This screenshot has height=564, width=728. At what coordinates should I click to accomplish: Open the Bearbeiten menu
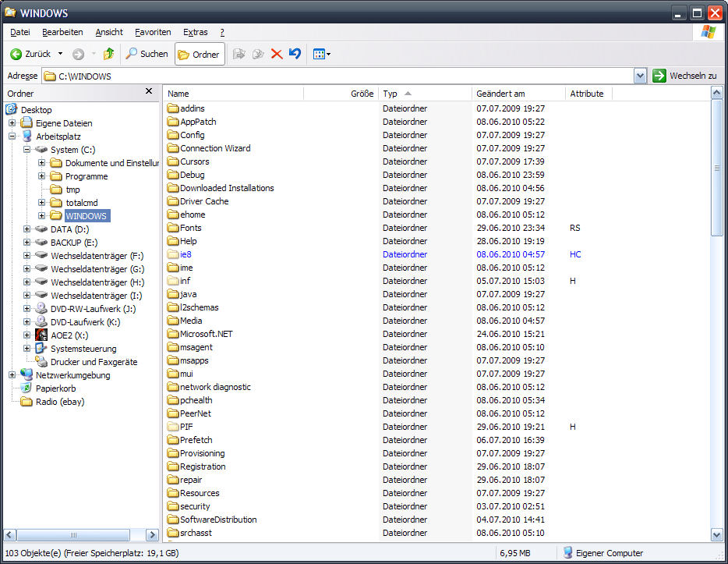coord(62,32)
